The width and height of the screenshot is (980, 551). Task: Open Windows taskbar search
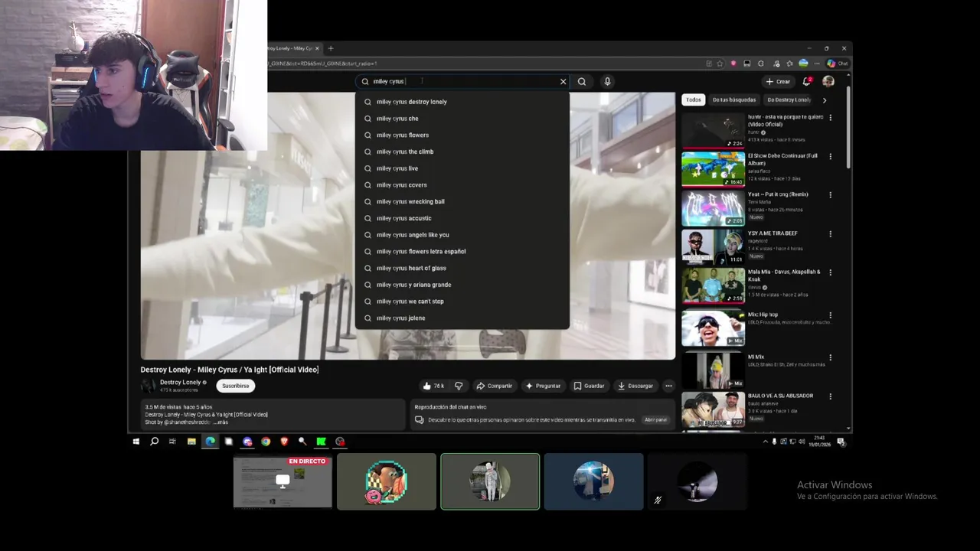155,442
